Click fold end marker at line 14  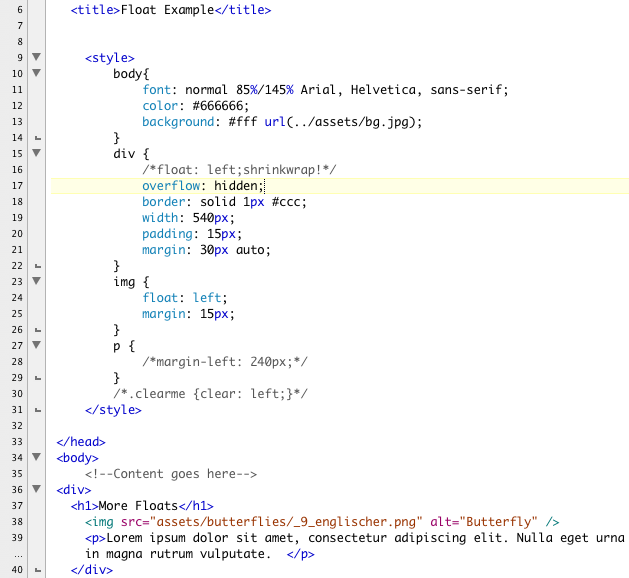pyautogui.click(x=37, y=138)
